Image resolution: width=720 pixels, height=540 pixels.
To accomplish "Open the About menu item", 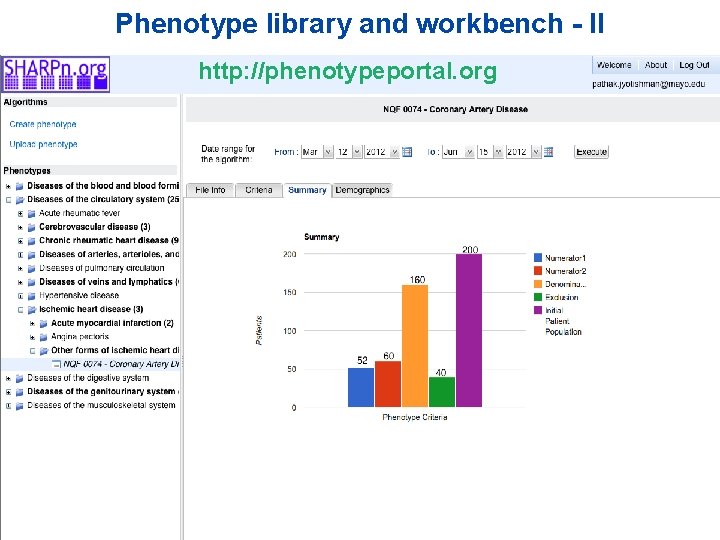I will point(656,65).
